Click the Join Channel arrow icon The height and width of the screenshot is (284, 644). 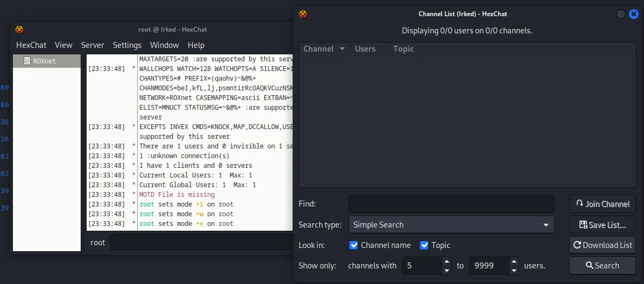579,203
